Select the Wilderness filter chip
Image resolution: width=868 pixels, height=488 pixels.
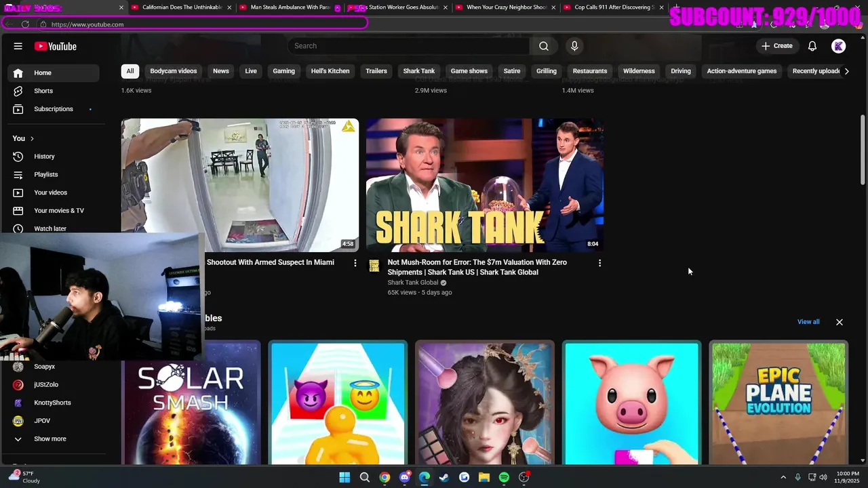(x=639, y=71)
